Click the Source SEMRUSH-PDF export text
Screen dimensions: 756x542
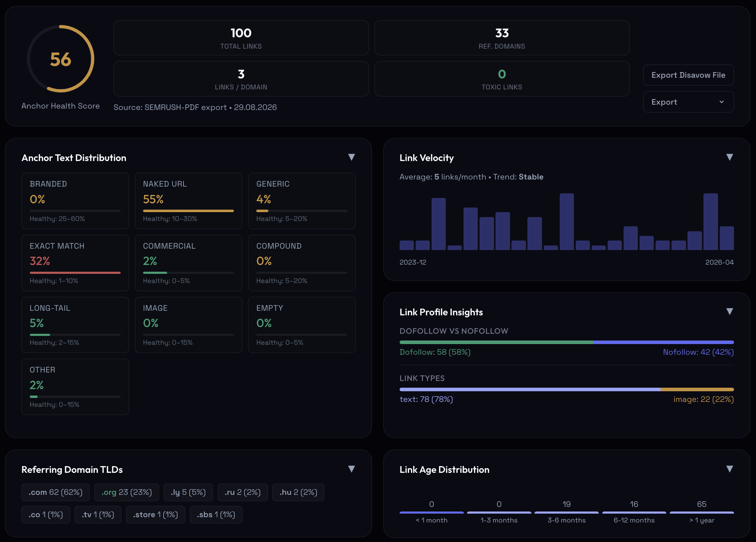click(195, 107)
